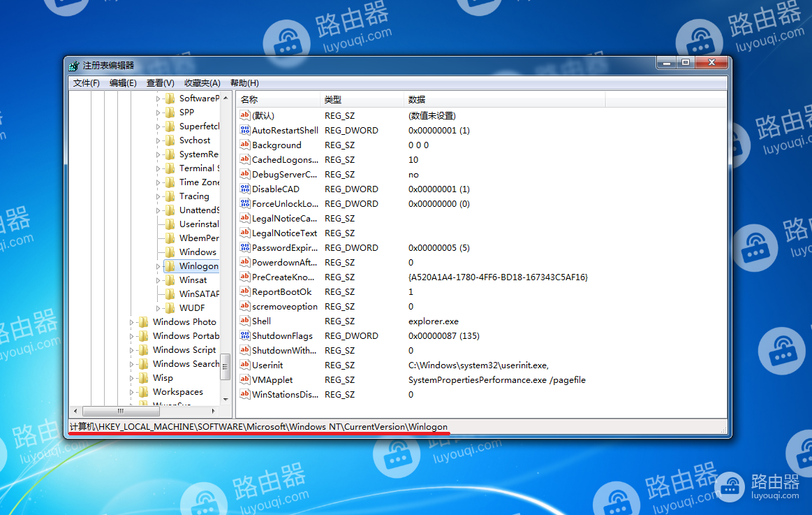Open the 收藏夹(A) menu
The width and height of the screenshot is (812, 515).
pos(202,83)
